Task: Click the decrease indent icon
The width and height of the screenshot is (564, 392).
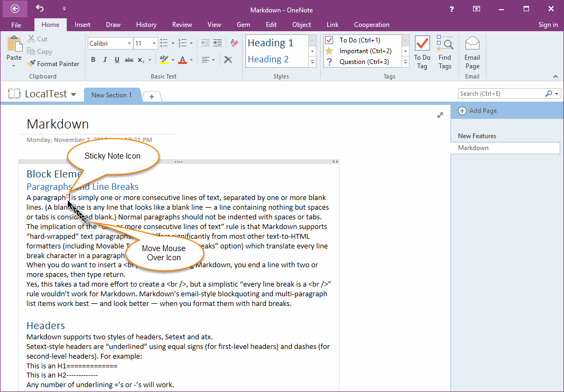Action: pos(206,43)
